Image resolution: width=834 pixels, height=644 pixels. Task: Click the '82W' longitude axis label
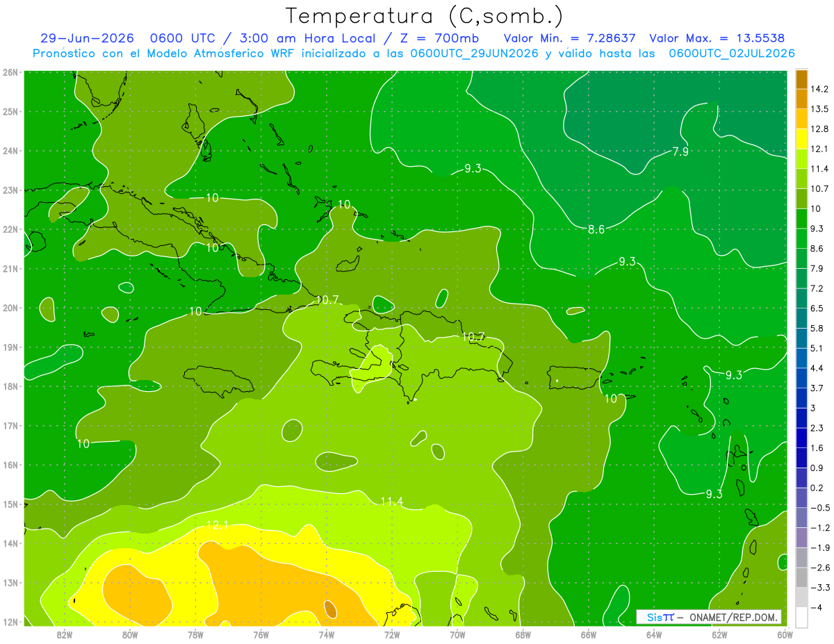[x=65, y=634]
